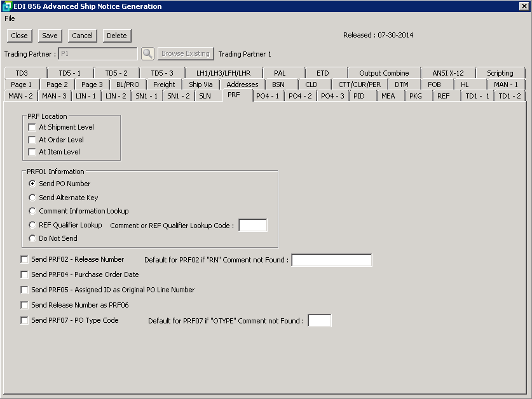
Task: Click the Trading Partner search magnifier icon
Action: coord(147,54)
